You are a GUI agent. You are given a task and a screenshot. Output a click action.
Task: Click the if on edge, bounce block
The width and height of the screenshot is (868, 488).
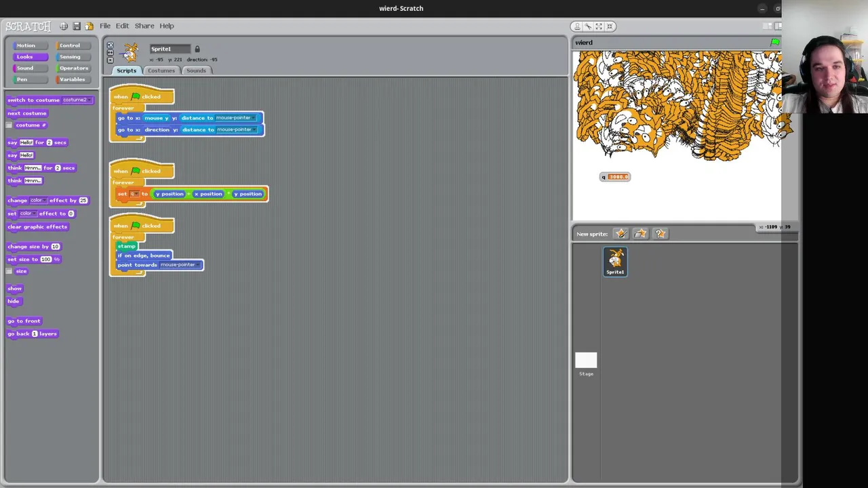(x=144, y=256)
